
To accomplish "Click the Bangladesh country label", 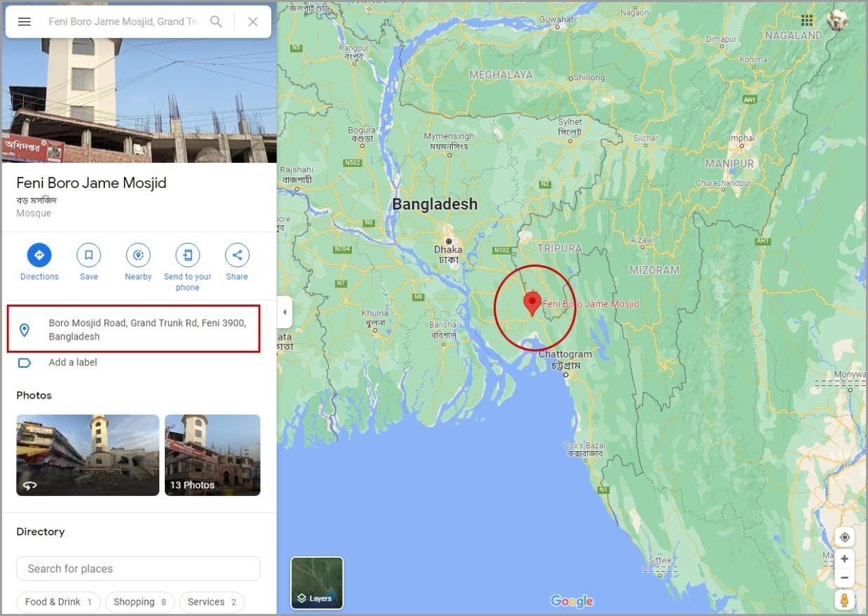I will (x=435, y=204).
